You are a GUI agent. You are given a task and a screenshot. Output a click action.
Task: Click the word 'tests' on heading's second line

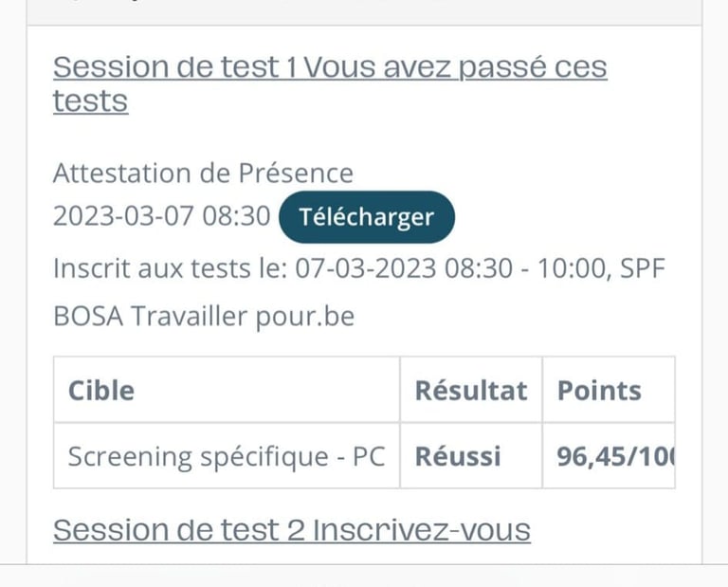pyautogui.click(x=90, y=101)
